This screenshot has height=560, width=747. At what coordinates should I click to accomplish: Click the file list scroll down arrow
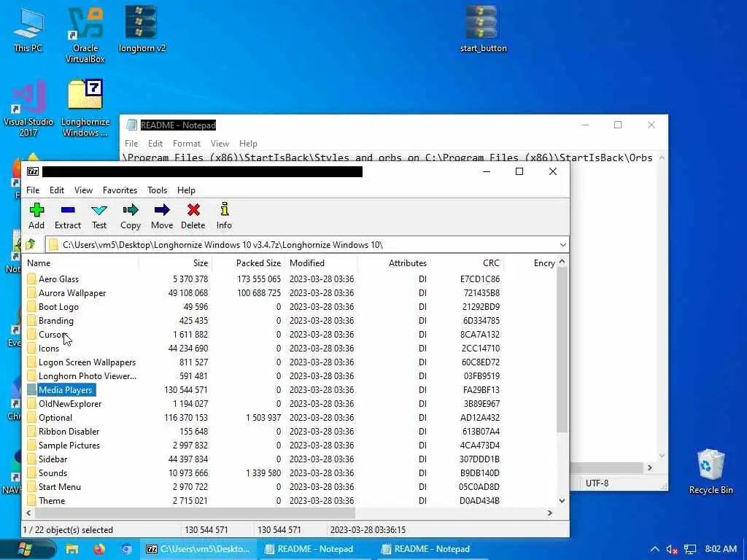click(562, 500)
